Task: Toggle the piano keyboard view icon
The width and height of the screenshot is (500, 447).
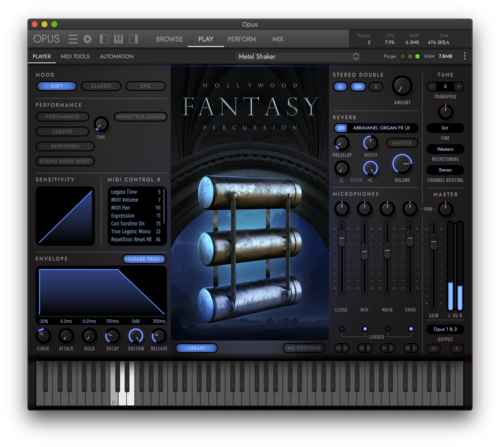Action: point(118,39)
